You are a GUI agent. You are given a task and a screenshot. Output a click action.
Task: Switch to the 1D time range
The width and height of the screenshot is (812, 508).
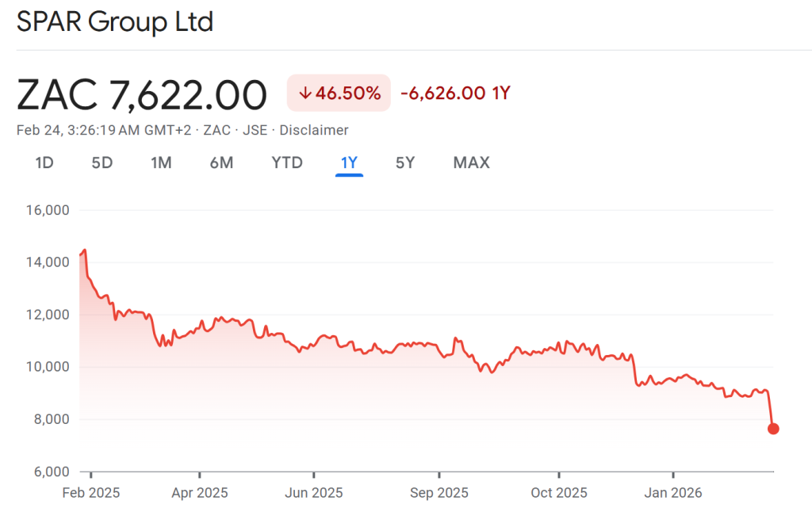44,163
